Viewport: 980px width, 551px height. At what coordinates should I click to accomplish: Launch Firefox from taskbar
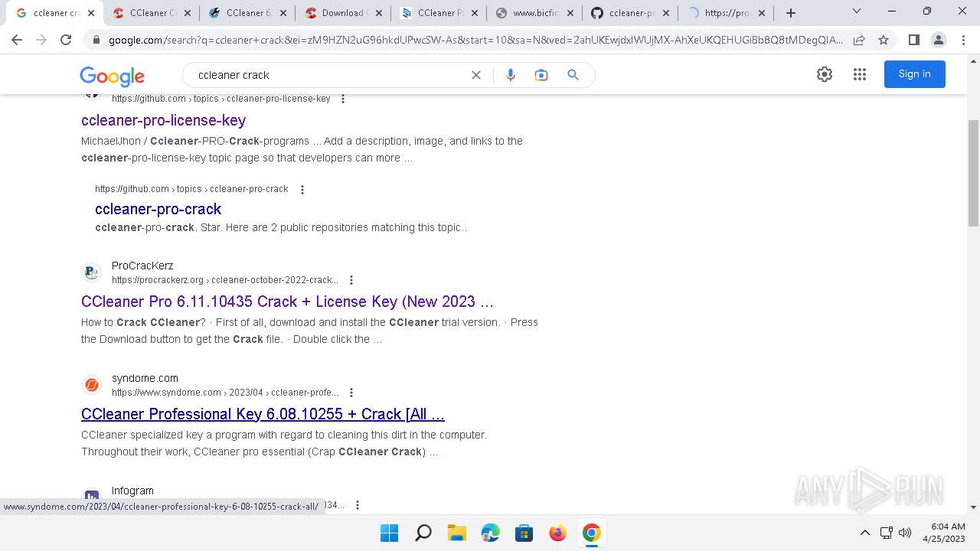pyautogui.click(x=558, y=533)
